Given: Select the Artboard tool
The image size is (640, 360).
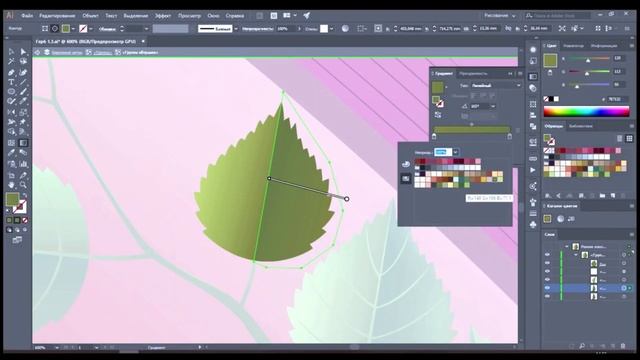Looking at the screenshot, I should (x=11, y=175).
